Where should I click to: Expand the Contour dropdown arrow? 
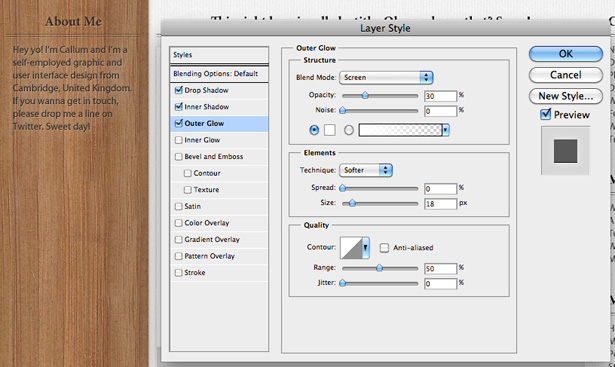click(x=366, y=247)
